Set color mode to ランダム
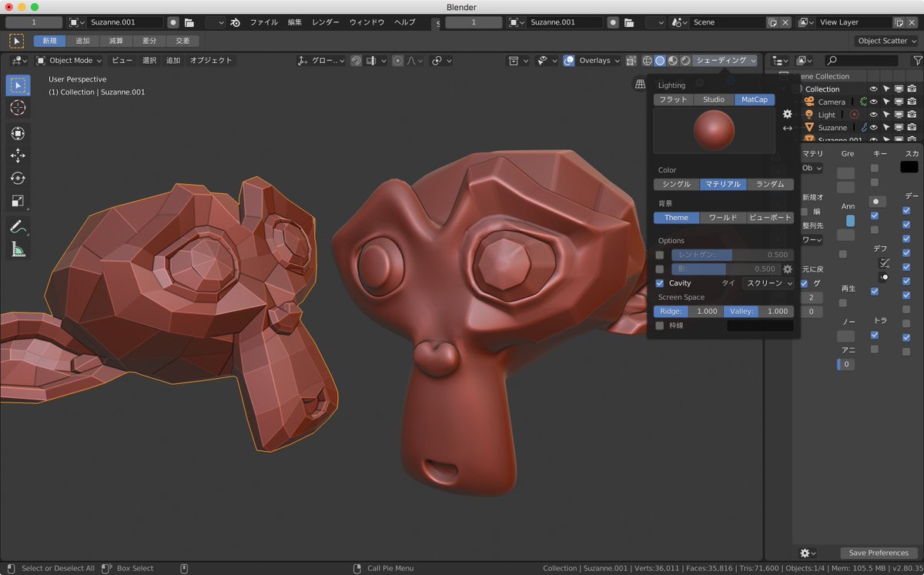The height and width of the screenshot is (575, 924). (x=770, y=184)
